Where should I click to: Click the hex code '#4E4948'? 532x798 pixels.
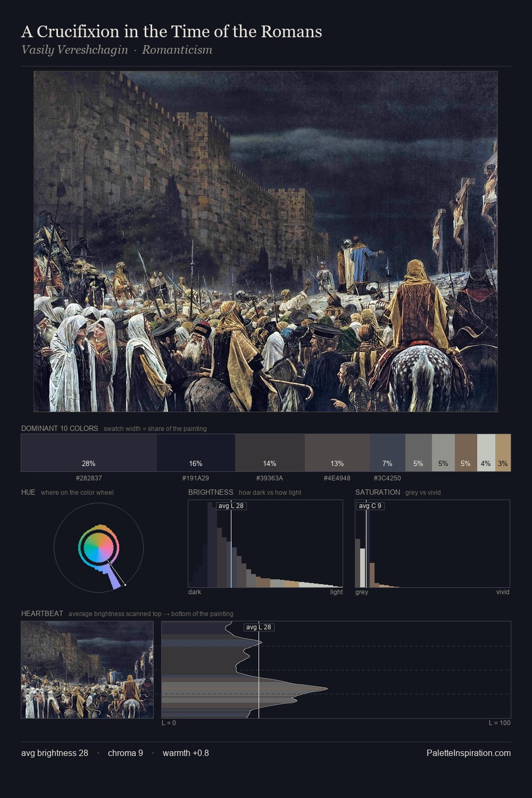(x=337, y=478)
